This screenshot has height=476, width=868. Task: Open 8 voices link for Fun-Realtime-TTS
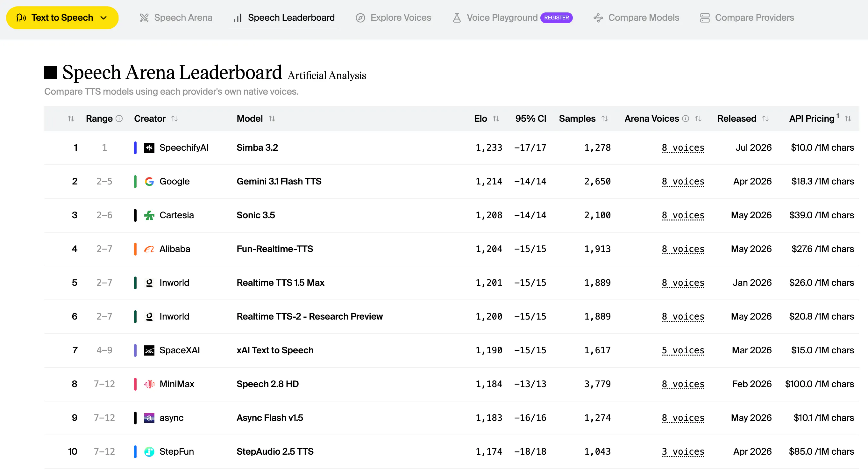click(x=683, y=249)
